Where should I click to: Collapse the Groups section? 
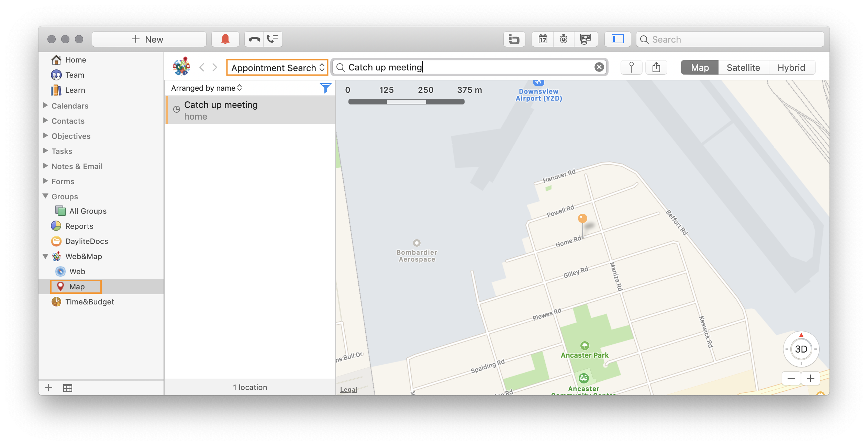tap(45, 196)
